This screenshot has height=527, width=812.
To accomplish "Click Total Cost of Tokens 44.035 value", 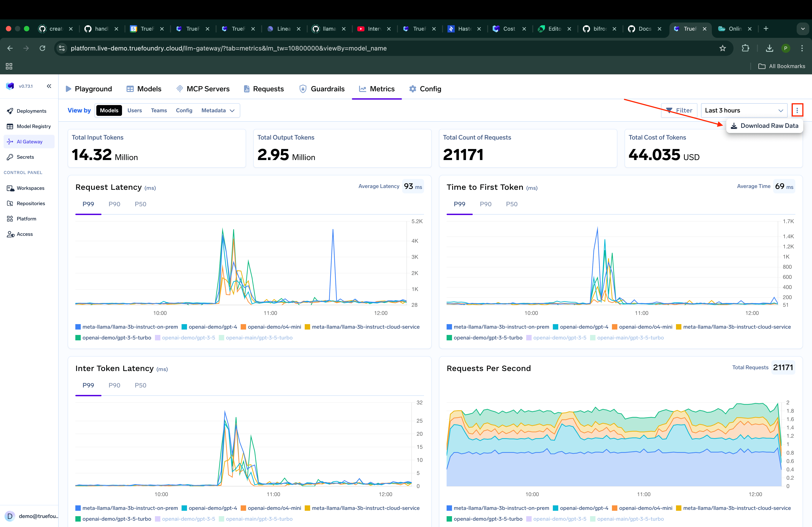I will [664, 155].
